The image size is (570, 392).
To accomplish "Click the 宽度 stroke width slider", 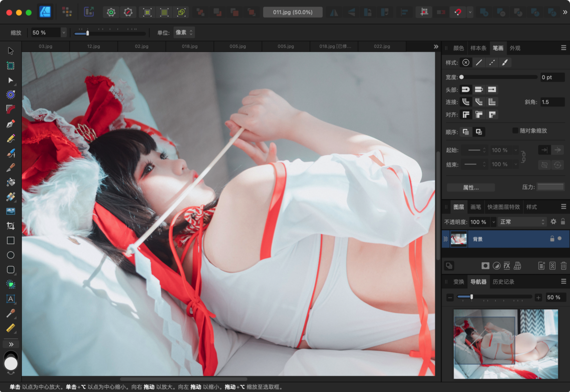I will (499, 76).
